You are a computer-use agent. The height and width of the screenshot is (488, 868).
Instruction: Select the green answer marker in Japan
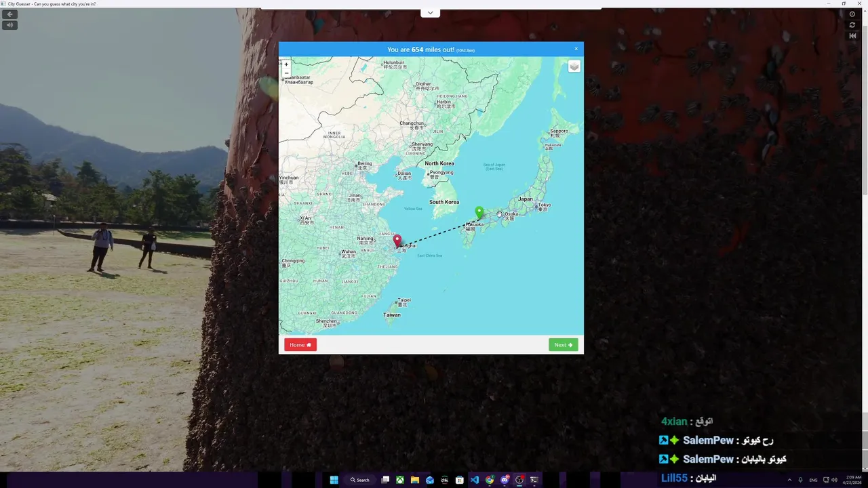pyautogui.click(x=479, y=213)
